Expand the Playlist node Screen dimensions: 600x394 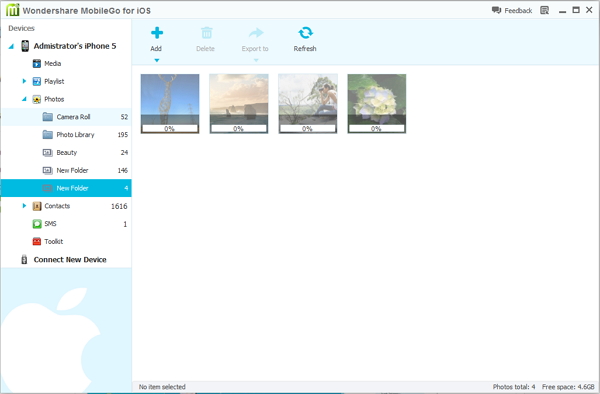[24, 81]
